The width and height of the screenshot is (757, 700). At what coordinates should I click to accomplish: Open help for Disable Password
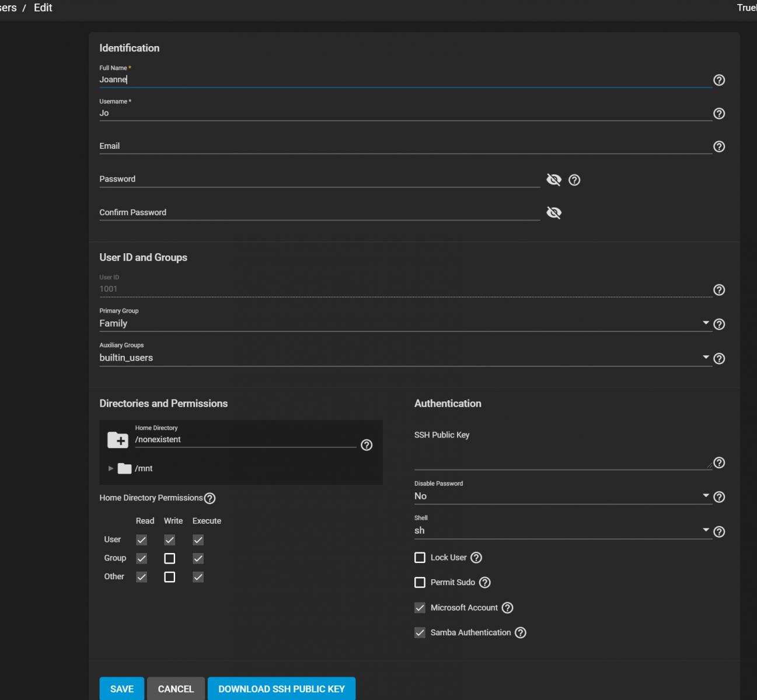point(719,497)
